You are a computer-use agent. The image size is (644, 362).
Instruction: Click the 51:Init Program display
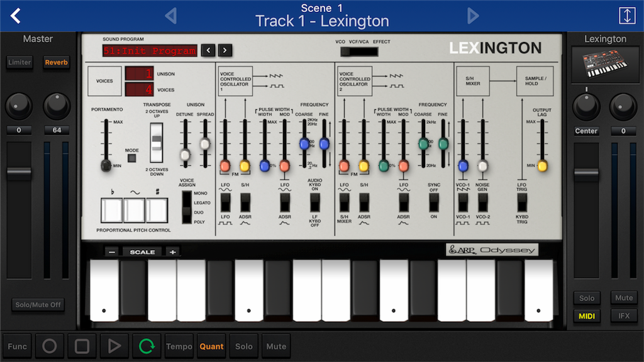click(150, 50)
